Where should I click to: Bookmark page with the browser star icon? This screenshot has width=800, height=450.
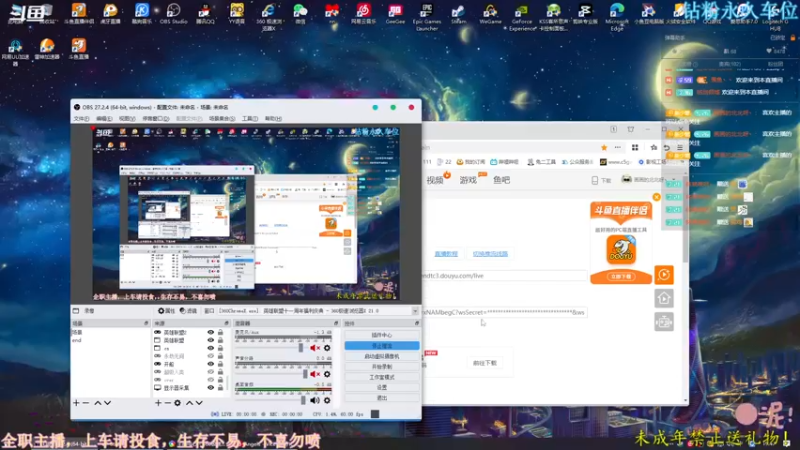click(604, 147)
